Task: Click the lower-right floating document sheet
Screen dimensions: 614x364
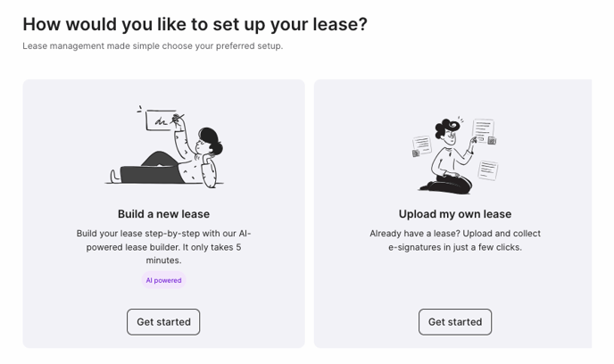Action: [488, 170]
